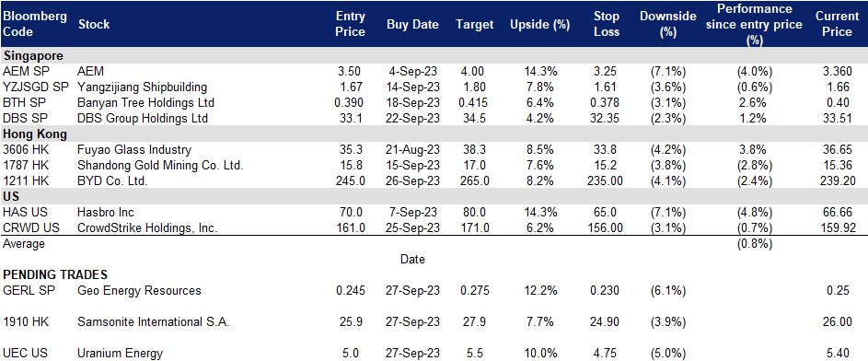The height and width of the screenshot is (361, 868).
Task: Select the Singapore section row
Action: (x=434, y=55)
